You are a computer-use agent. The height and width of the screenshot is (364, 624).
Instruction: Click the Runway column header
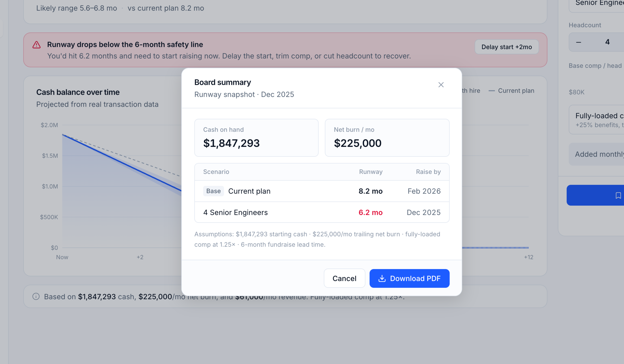click(x=371, y=172)
